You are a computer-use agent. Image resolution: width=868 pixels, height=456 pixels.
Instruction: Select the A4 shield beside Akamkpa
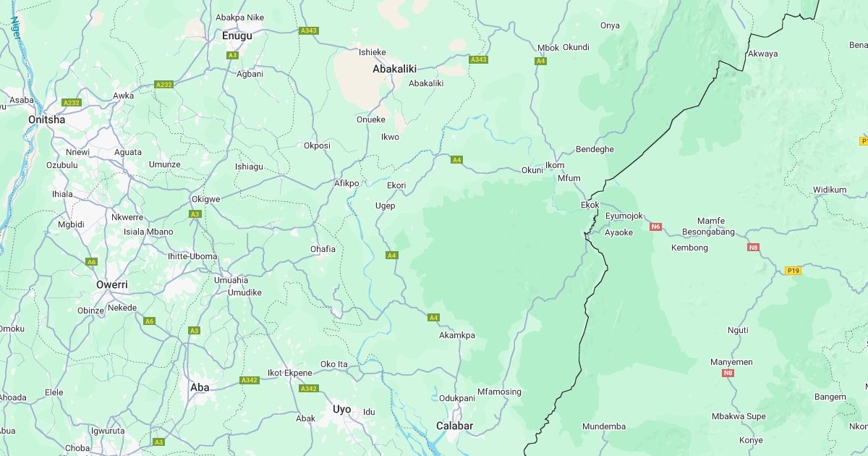coord(433,317)
